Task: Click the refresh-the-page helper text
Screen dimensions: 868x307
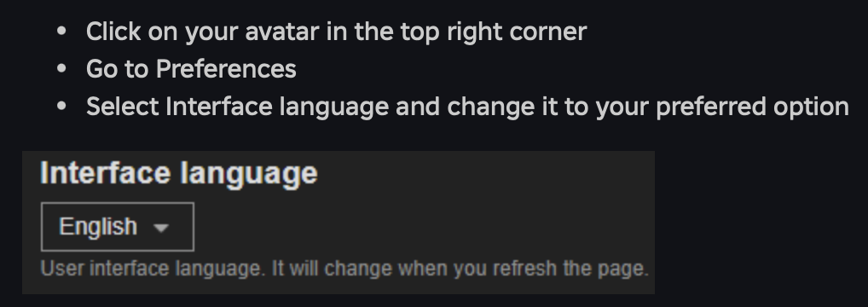Action: (x=344, y=269)
